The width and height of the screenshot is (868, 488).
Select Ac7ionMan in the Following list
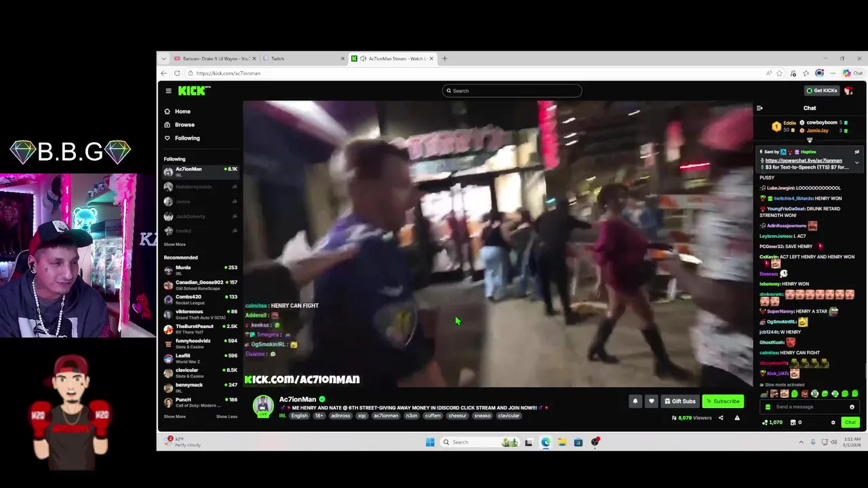coord(200,171)
